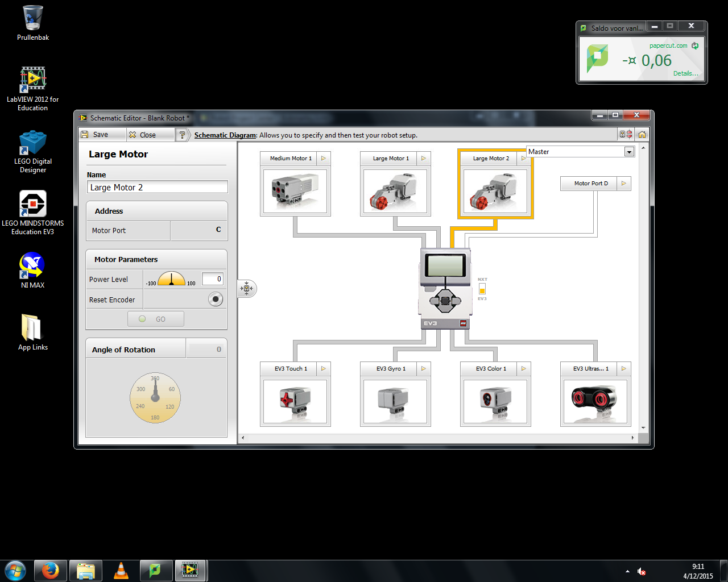The image size is (728, 582).
Task: Click the diagram horizontal scrollbar right arrow
Action: 632,438
